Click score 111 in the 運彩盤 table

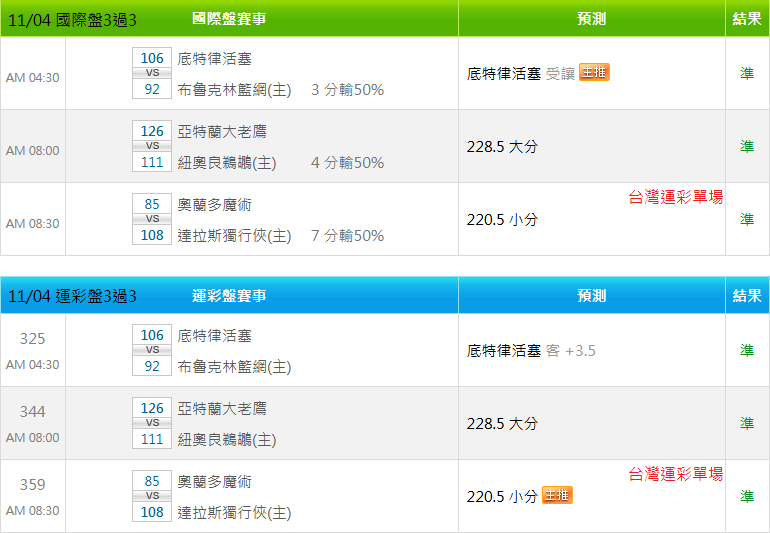(152, 439)
